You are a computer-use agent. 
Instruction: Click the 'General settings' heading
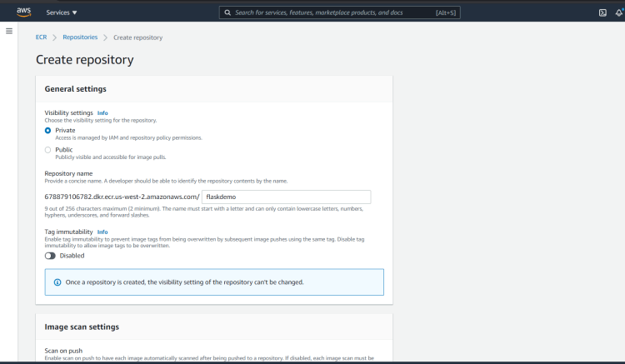(75, 89)
